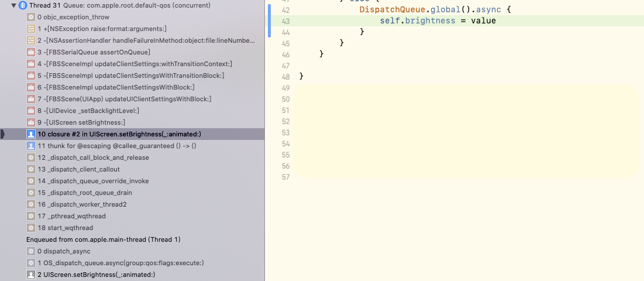Click gear icon beside start_wqthread
Viewport: 644px width, 281px height.
pos(31,228)
